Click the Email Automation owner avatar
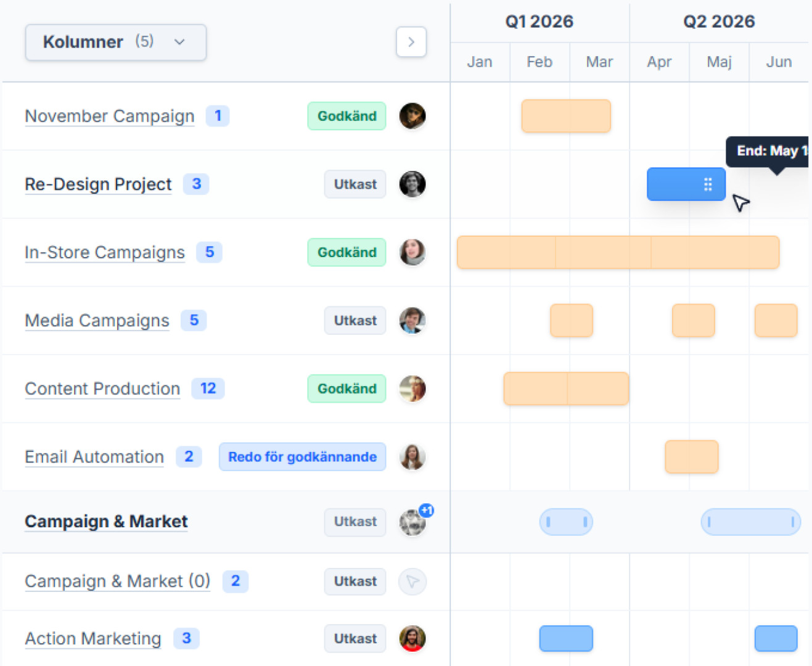The width and height of the screenshot is (812, 666). click(412, 457)
